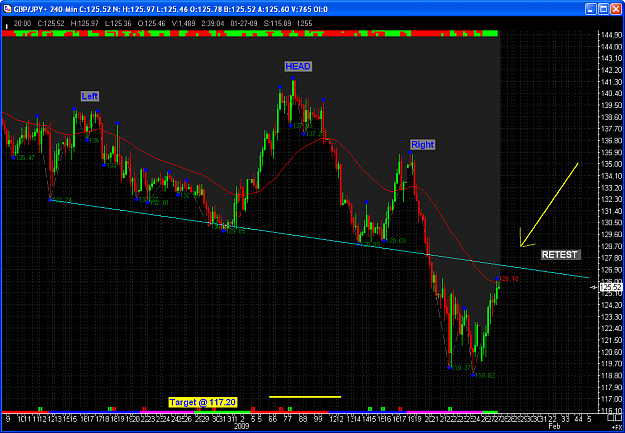Click the 2009 year label on date axis
This screenshot has width=625, height=433.
[x=242, y=427]
